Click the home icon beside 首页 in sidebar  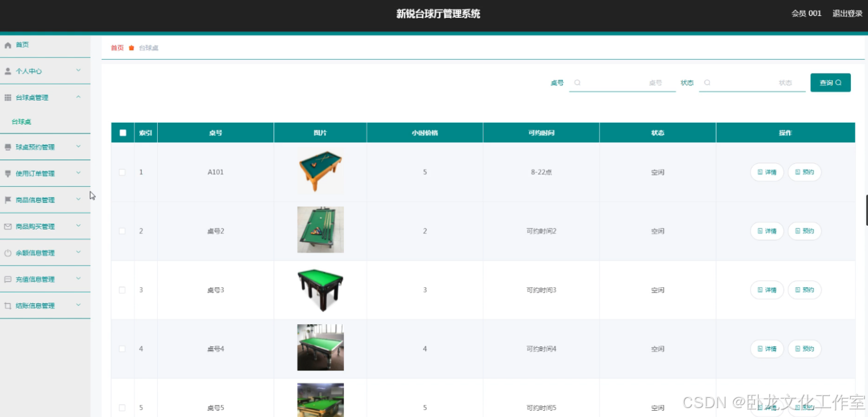click(x=8, y=45)
